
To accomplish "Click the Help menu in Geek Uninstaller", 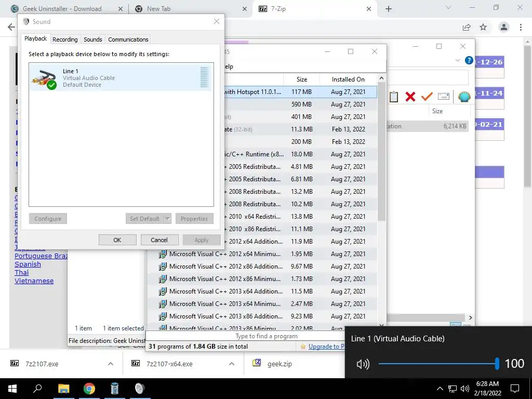I will (229, 66).
